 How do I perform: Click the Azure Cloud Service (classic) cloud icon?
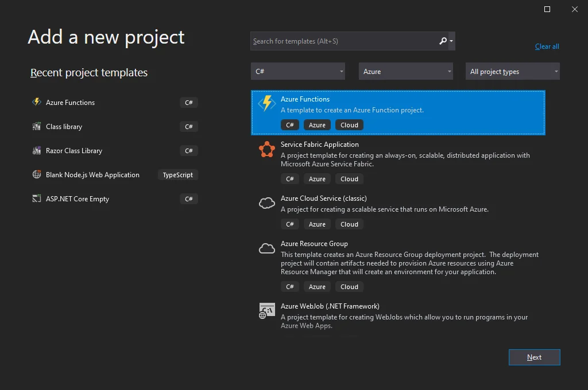266,202
